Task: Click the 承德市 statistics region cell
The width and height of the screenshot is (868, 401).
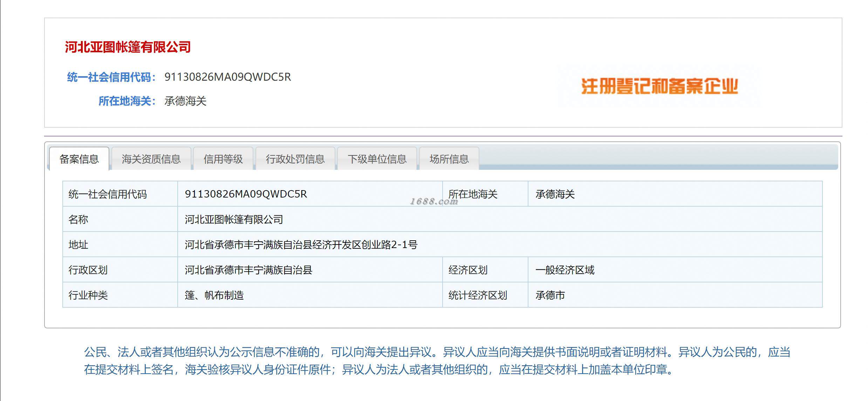Action: [550, 295]
